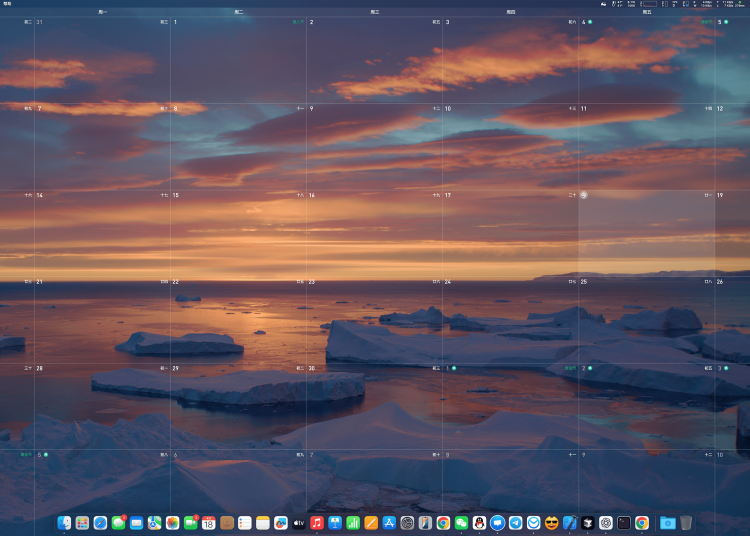The height and width of the screenshot is (536, 750).
Task: Select the highlighted today cell on calendar
Action: (646, 232)
